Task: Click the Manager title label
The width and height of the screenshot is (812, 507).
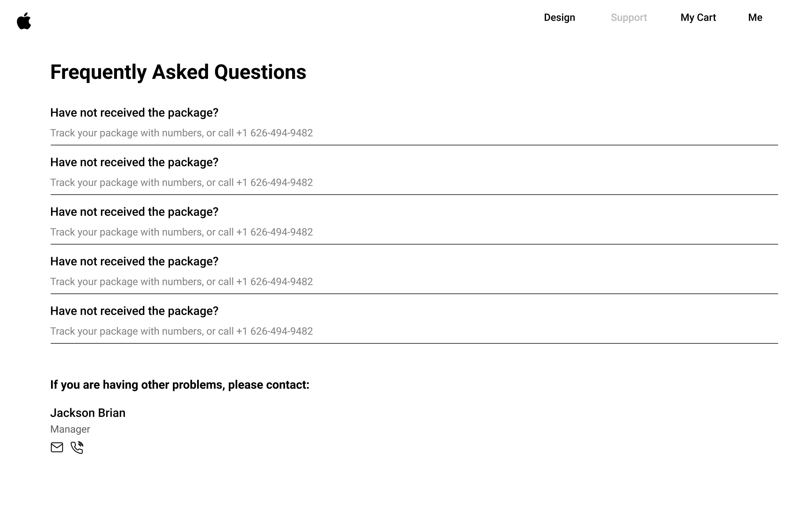Action: (x=70, y=430)
